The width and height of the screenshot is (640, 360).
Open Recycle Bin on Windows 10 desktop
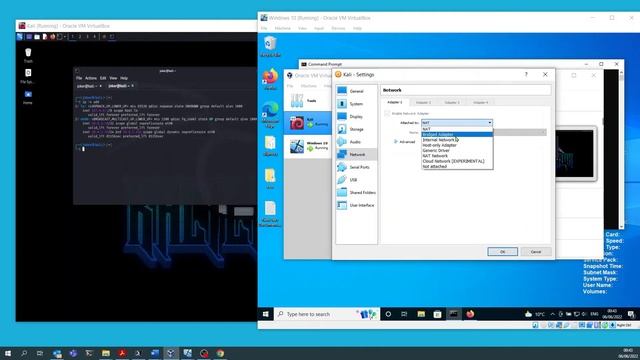pos(270,46)
